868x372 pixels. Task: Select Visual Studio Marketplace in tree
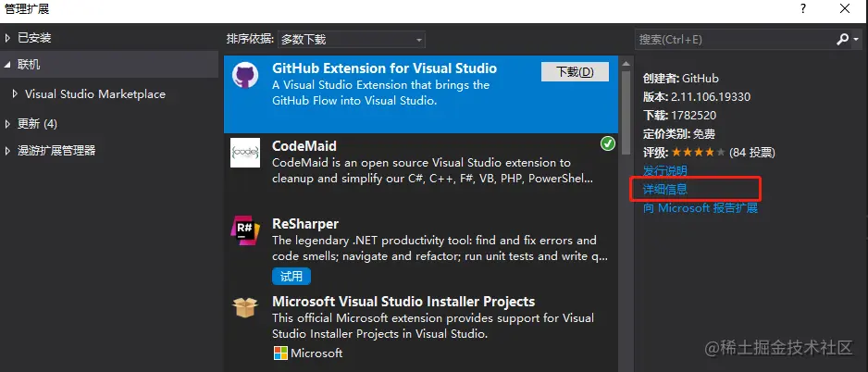95,94
